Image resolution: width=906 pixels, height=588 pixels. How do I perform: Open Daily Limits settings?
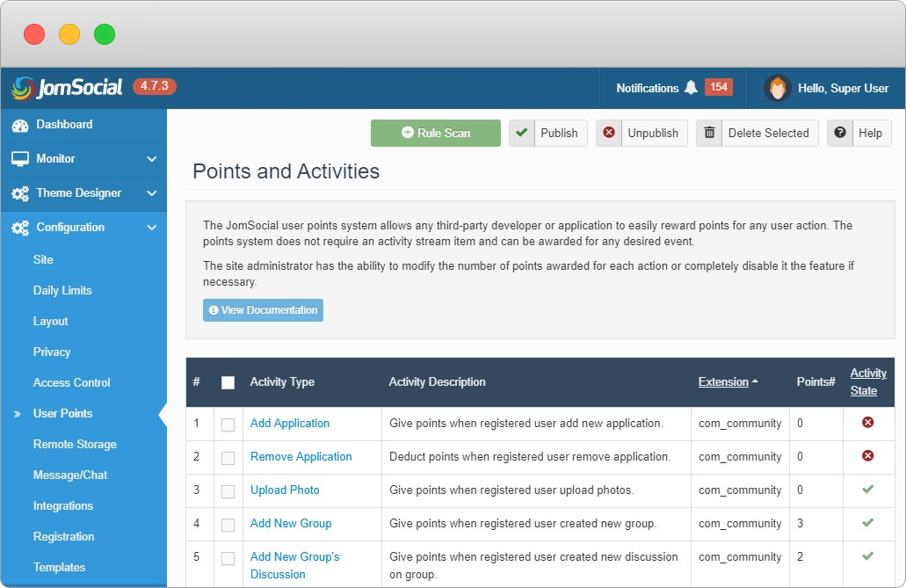coord(62,290)
